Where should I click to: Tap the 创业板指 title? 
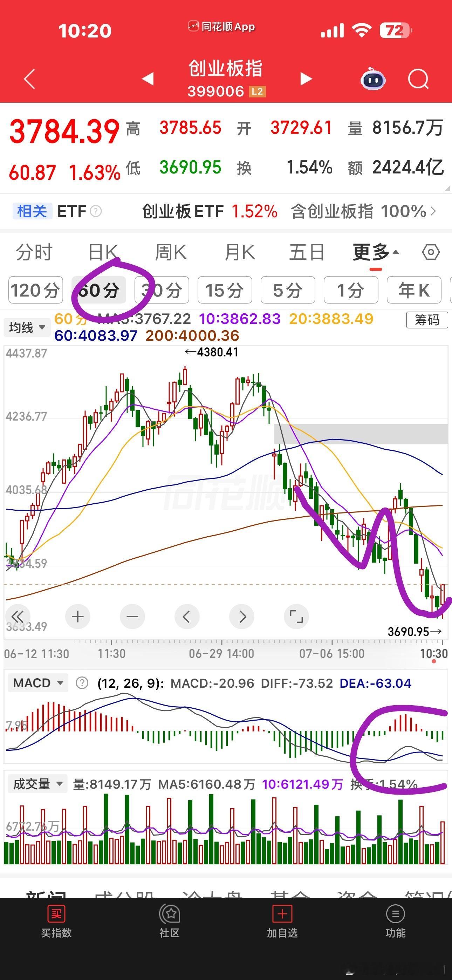226,68
